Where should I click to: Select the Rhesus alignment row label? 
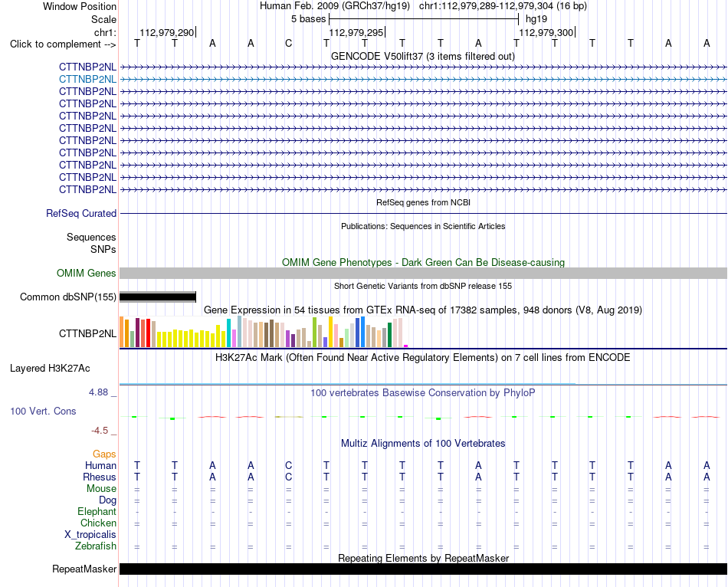tap(100, 477)
